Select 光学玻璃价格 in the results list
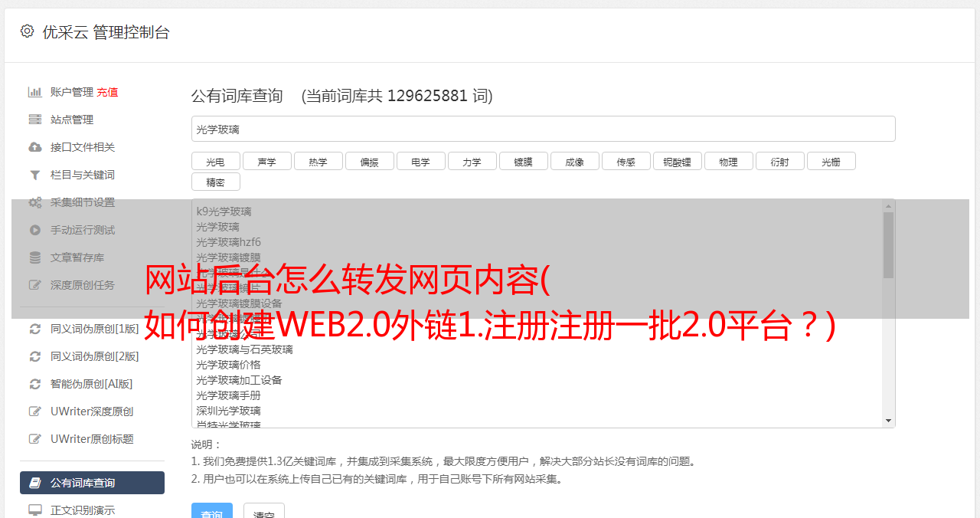This screenshot has height=518, width=980. click(x=228, y=365)
